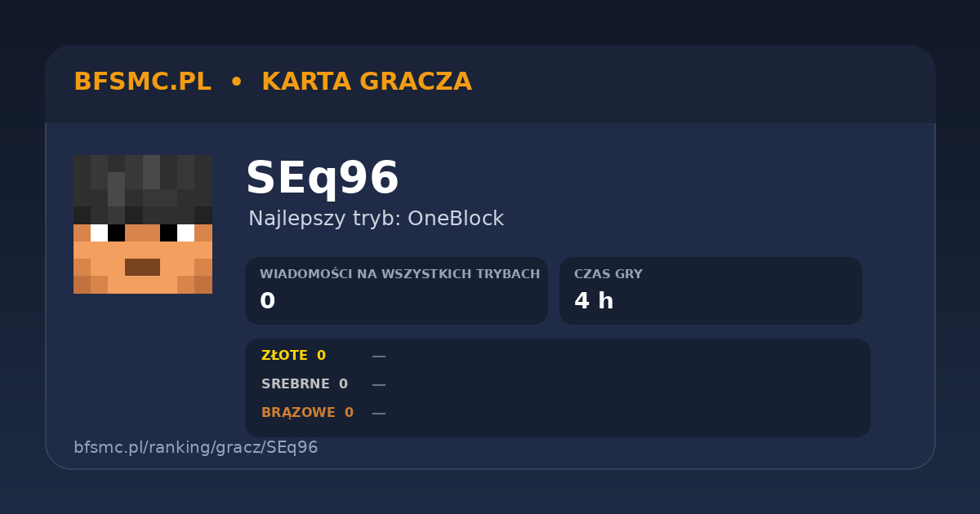
Task: Click the Najlepszy tryb: OneBlock subtitle
Action: pyautogui.click(x=376, y=219)
